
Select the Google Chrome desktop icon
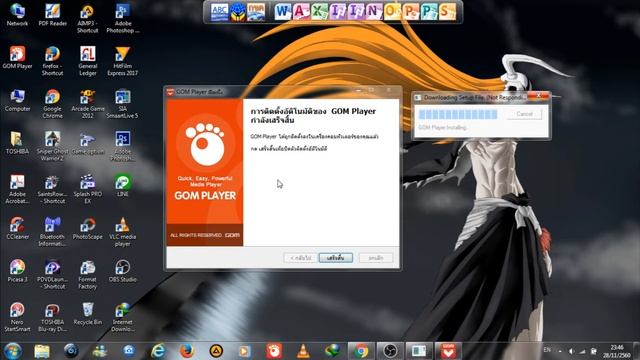pos(52,104)
